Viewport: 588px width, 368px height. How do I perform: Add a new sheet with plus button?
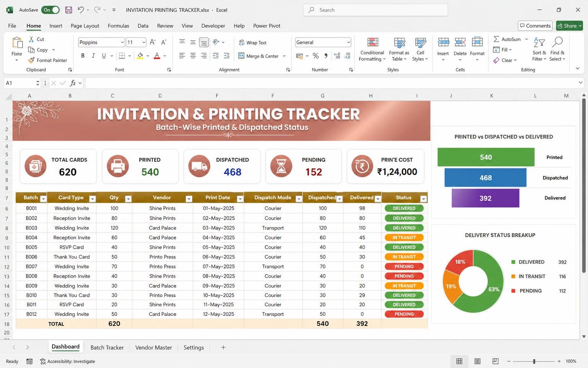pyautogui.click(x=223, y=347)
